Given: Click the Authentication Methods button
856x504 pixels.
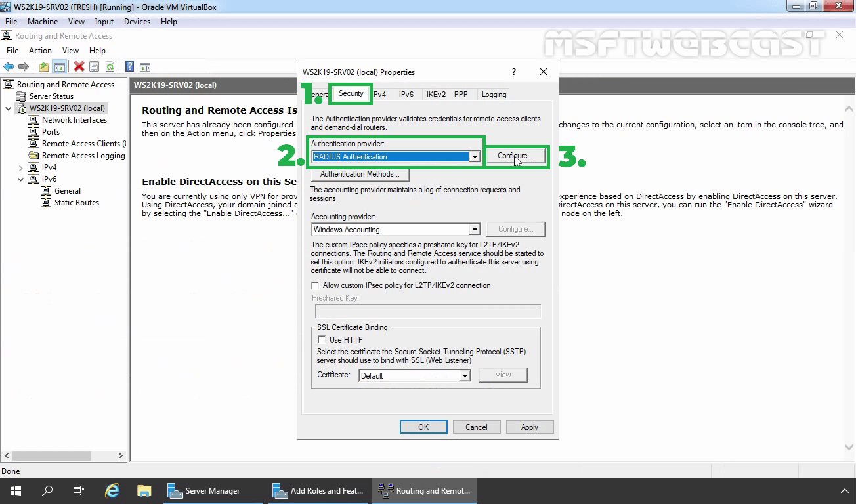Looking at the screenshot, I should (359, 174).
